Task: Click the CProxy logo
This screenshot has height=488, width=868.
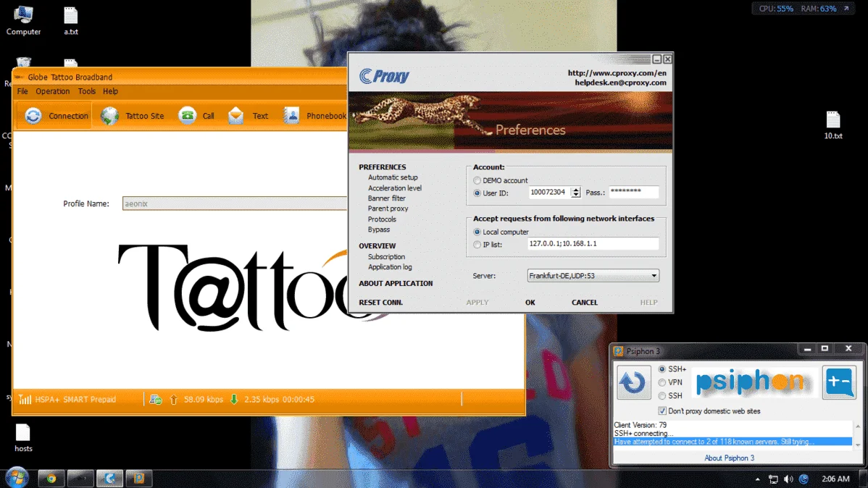Action: point(384,76)
